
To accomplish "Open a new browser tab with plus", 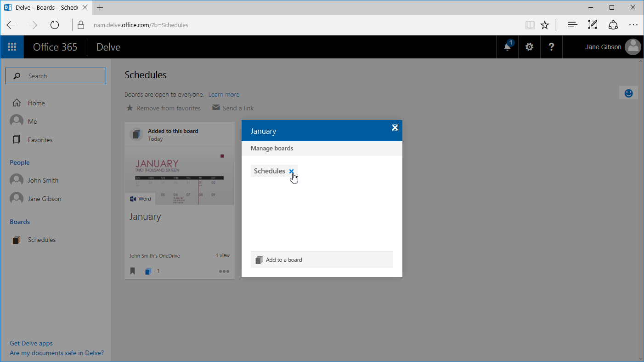I will pos(100,7).
